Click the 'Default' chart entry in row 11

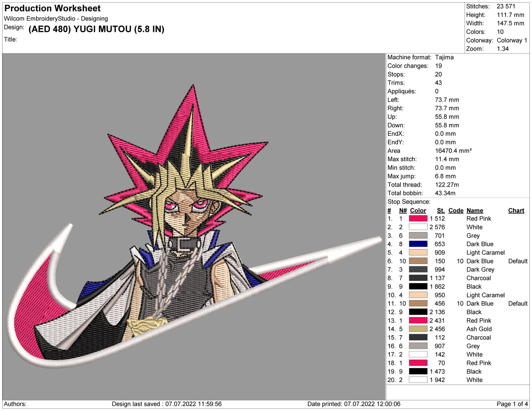(518, 303)
